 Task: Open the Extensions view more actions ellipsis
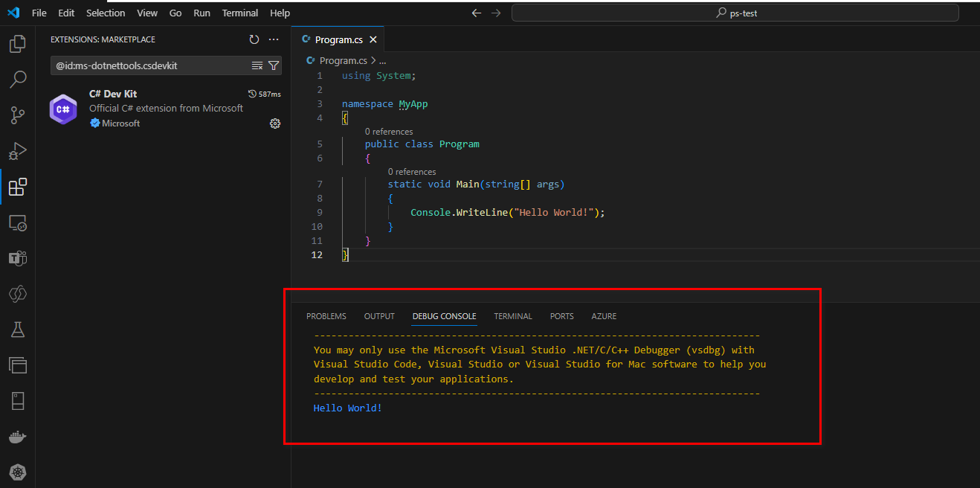(274, 39)
